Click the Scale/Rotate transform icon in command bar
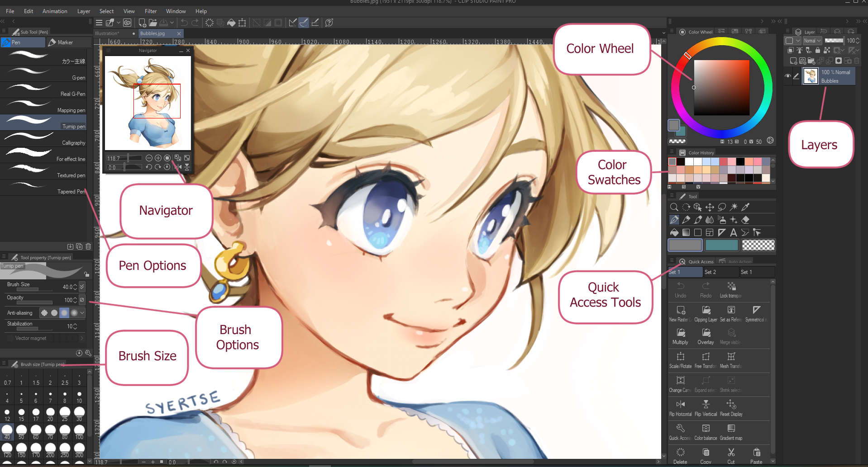Image resolution: width=868 pixels, height=467 pixels. (x=242, y=23)
